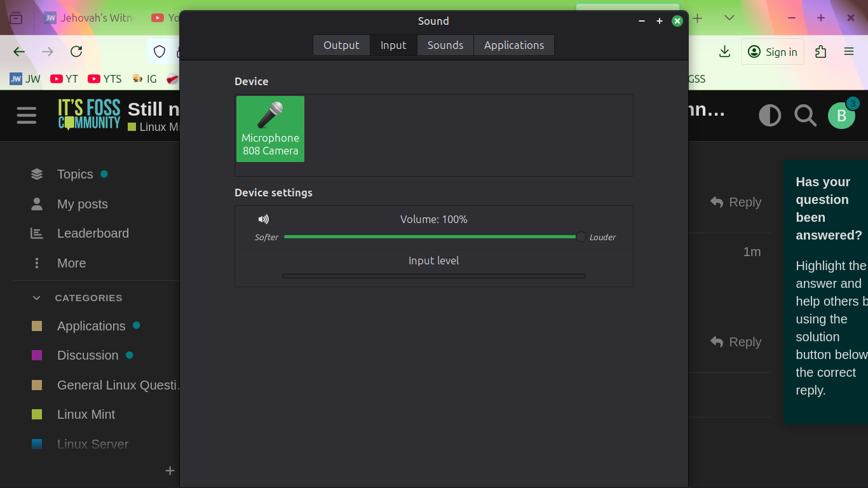Open the Firefox application menu
The image size is (868, 488).
849,52
